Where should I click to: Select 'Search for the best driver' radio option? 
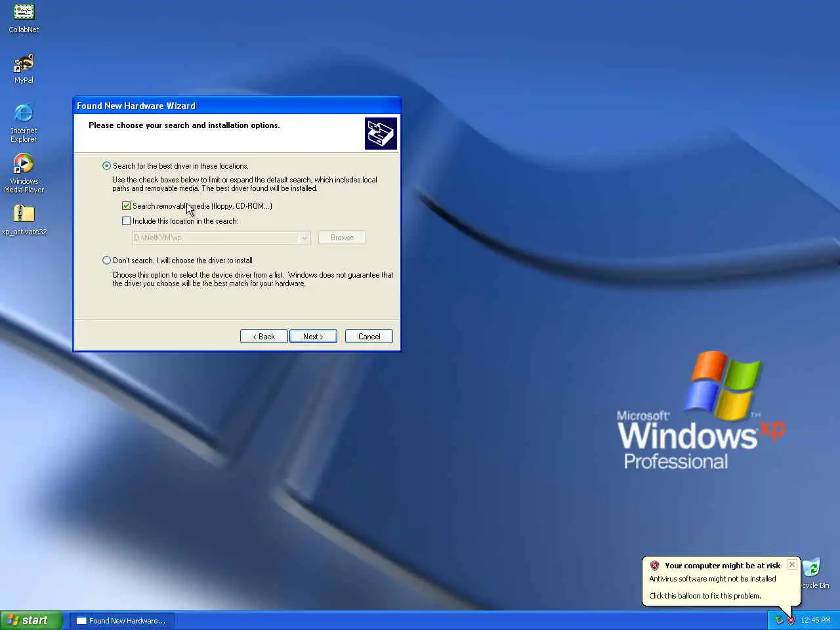[106, 166]
